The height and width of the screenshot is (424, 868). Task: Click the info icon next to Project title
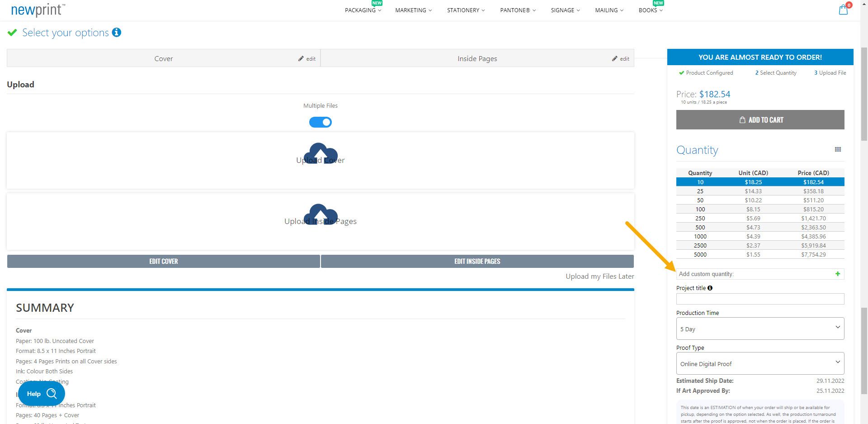(710, 288)
